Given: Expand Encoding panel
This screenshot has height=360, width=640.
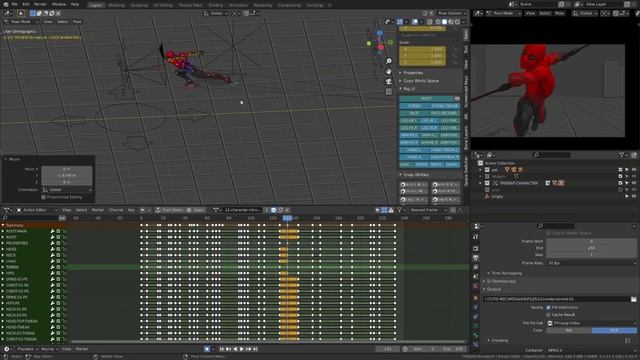Looking at the screenshot, I should click(x=499, y=340).
